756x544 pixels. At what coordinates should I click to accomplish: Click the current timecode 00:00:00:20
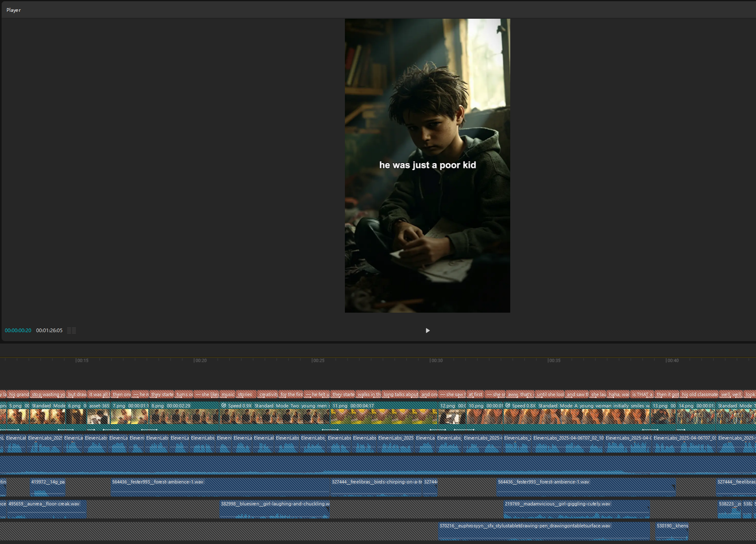tap(18, 331)
